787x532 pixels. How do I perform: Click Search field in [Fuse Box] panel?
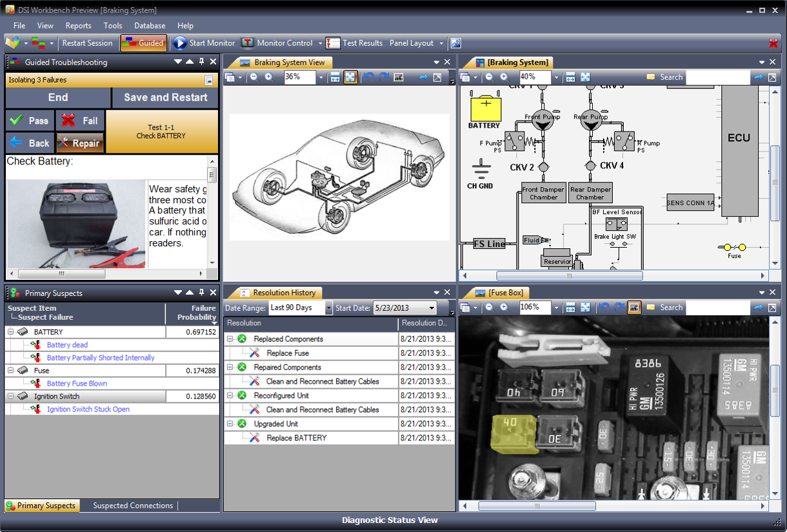pyautogui.click(x=718, y=308)
